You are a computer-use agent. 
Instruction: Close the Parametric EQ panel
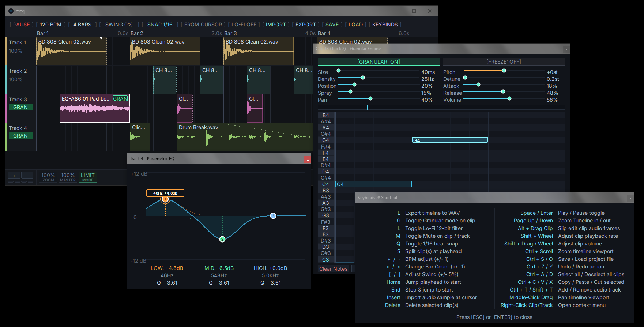(308, 159)
